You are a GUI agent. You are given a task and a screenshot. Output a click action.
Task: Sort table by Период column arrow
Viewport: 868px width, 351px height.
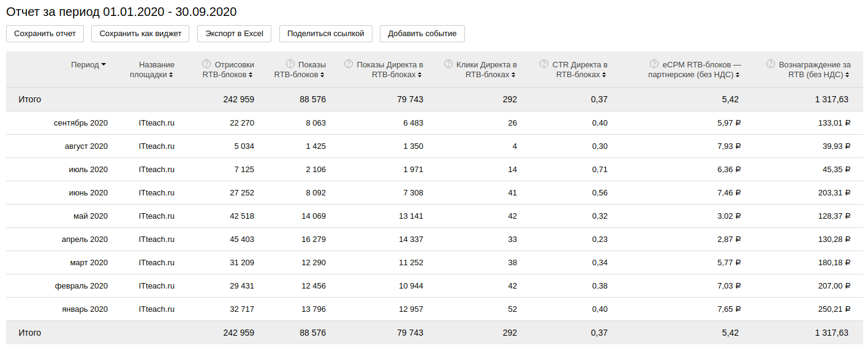[x=104, y=65]
